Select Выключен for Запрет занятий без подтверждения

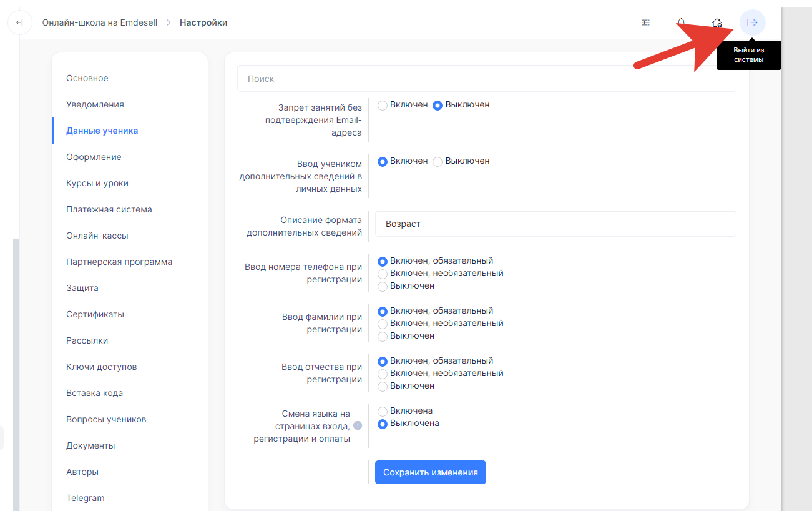coord(438,106)
